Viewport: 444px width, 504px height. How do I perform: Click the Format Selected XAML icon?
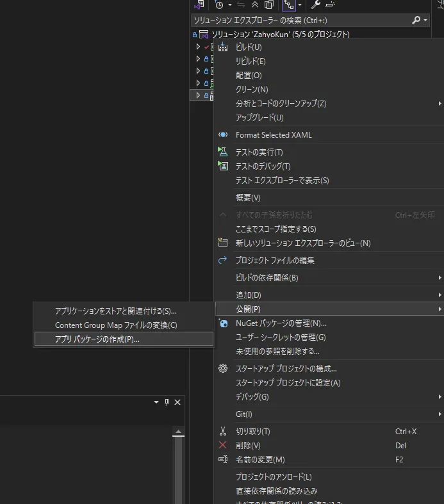223,134
